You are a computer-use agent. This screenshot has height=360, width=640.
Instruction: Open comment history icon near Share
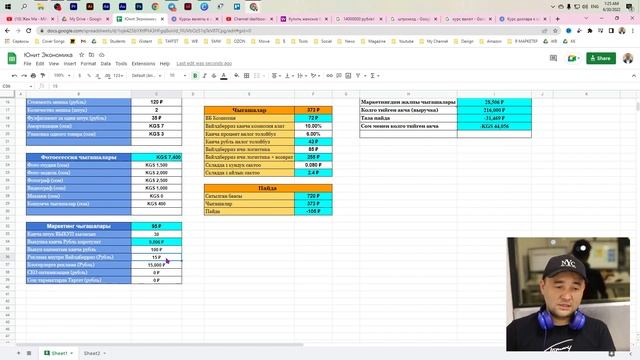coord(553,58)
